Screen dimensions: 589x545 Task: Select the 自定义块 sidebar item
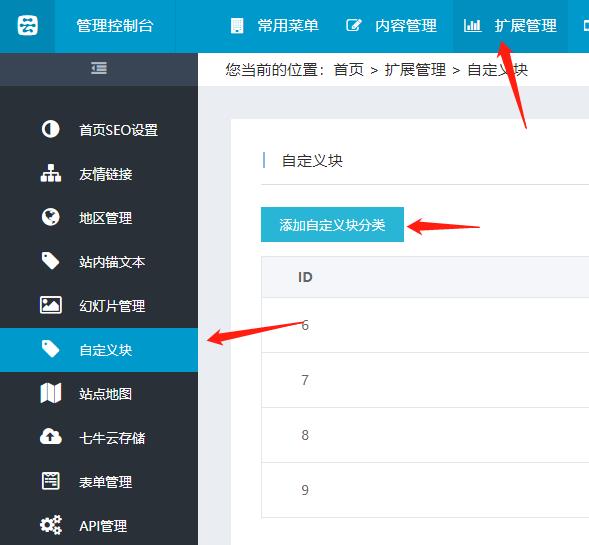click(x=99, y=350)
